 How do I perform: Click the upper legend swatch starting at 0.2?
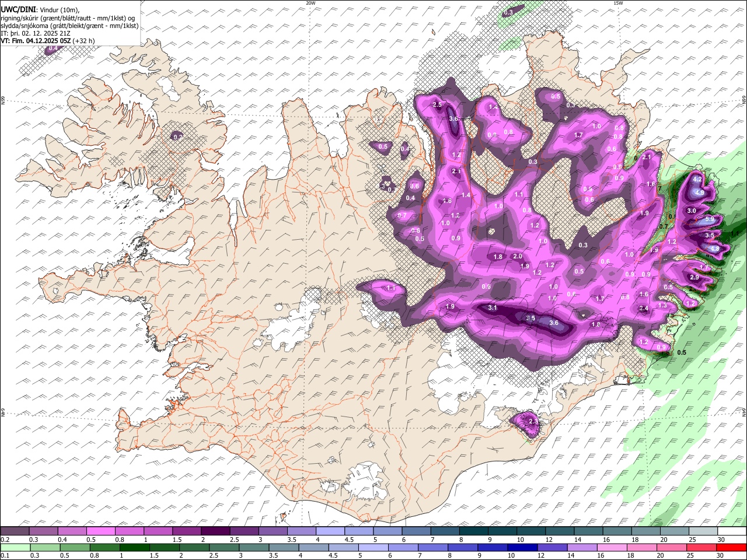15,531
